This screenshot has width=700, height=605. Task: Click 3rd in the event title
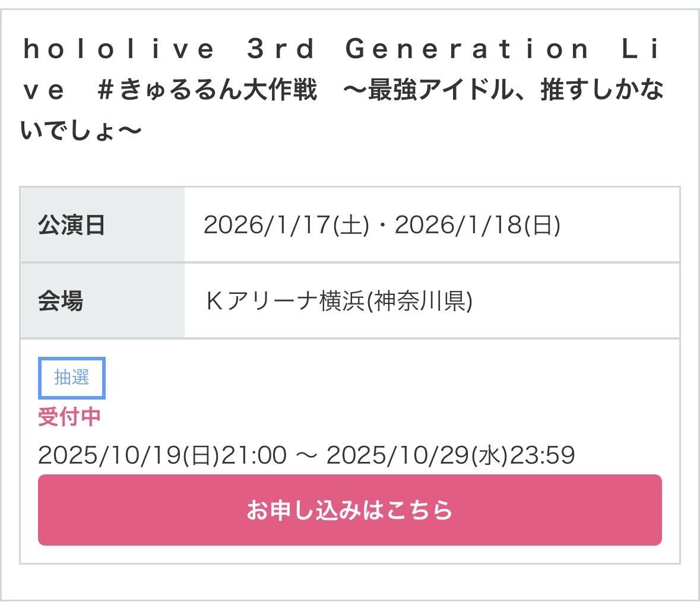[281, 49]
